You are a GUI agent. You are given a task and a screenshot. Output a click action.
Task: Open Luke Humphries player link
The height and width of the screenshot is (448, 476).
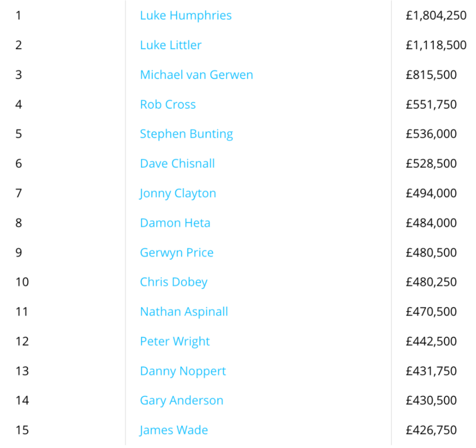[x=186, y=15]
